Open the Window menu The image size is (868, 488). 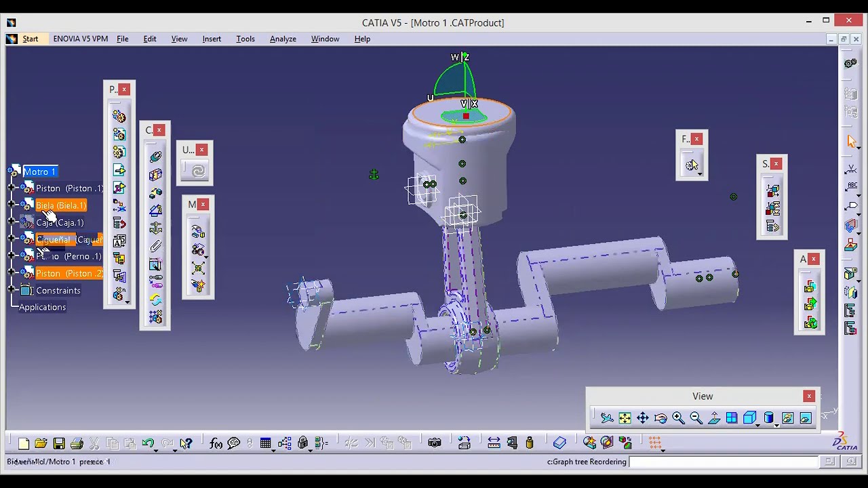(325, 39)
